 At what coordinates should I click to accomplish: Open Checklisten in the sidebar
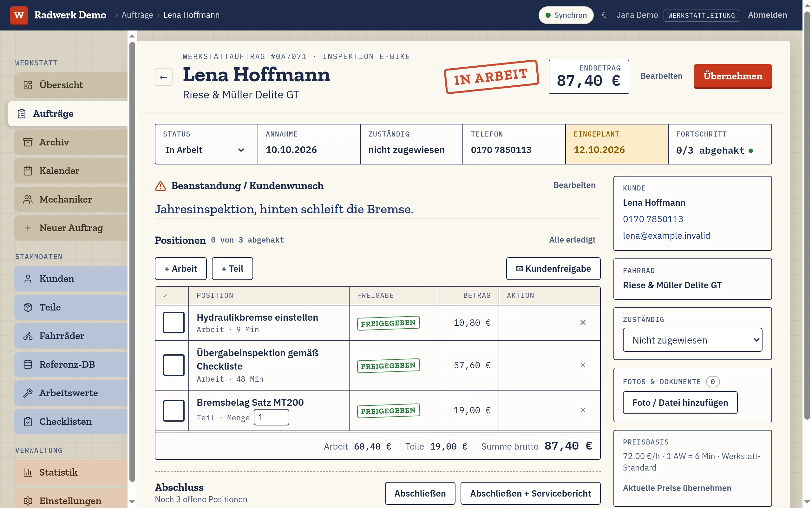click(70, 422)
